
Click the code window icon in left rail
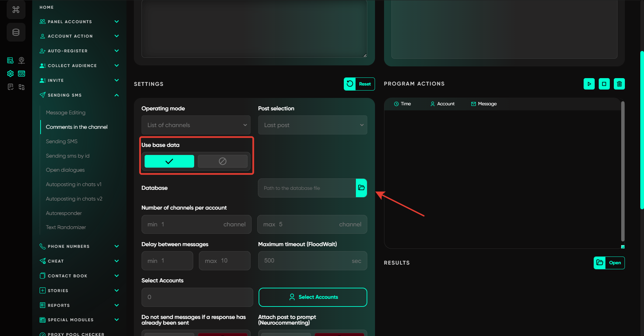[x=21, y=74]
